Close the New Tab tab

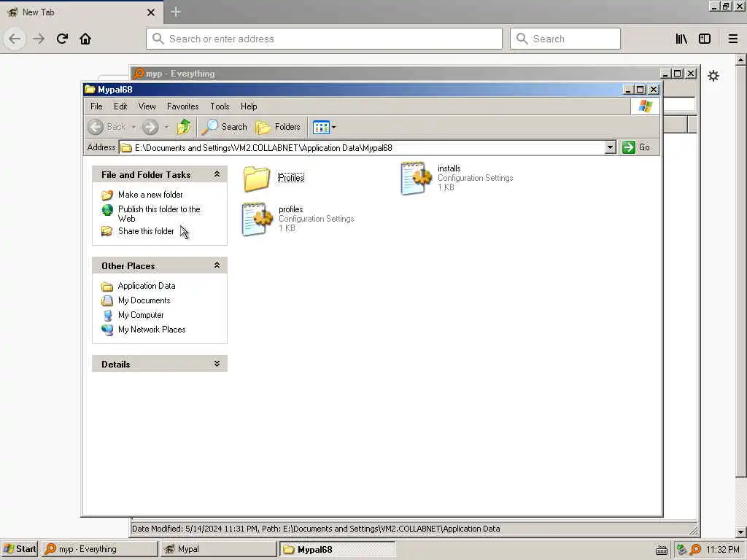tap(151, 12)
